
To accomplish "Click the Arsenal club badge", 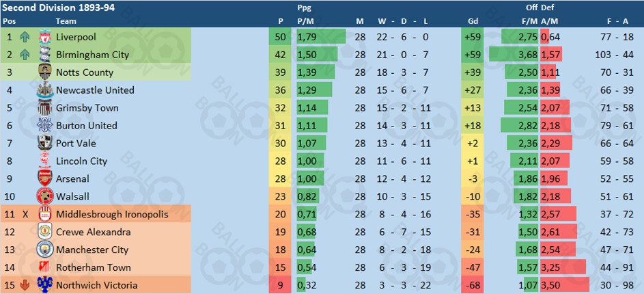I will point(44,179).
